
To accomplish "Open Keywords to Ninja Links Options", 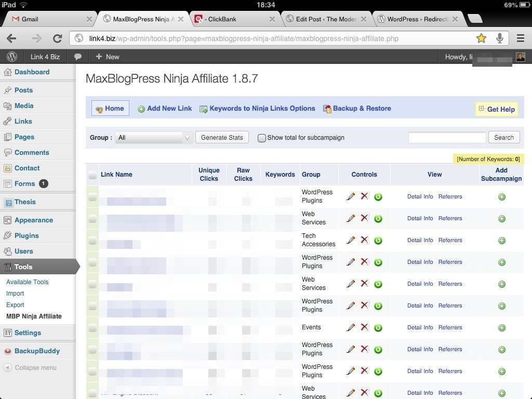I will 258,109.
